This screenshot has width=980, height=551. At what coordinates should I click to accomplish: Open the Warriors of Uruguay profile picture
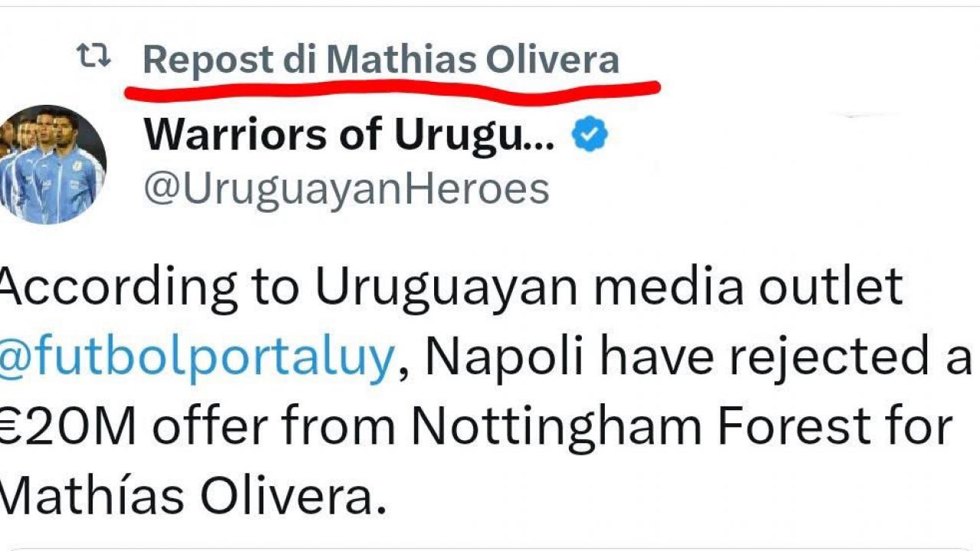52,165
